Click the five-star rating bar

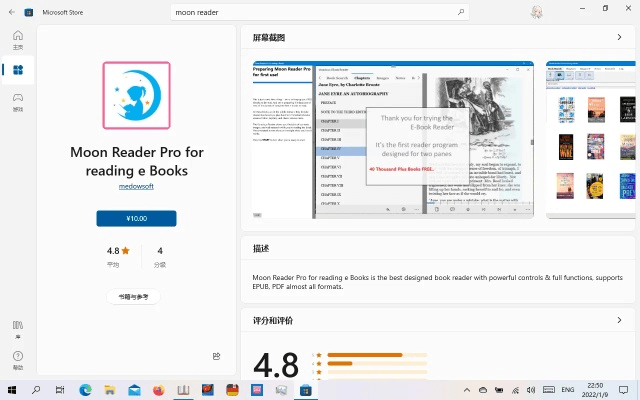[x=377, y=355]
